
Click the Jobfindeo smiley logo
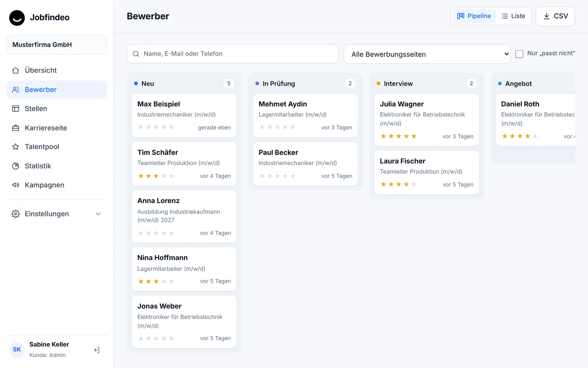[x=17, y=18]
